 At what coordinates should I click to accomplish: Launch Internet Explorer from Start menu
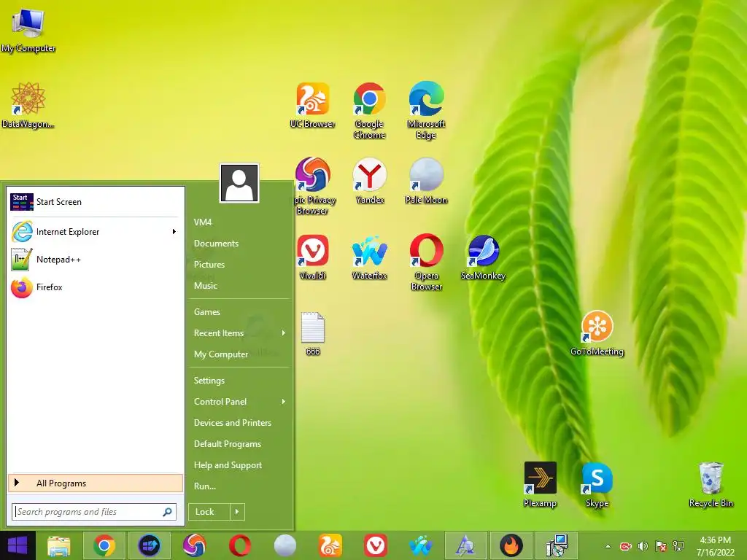[x=96, y=231]
